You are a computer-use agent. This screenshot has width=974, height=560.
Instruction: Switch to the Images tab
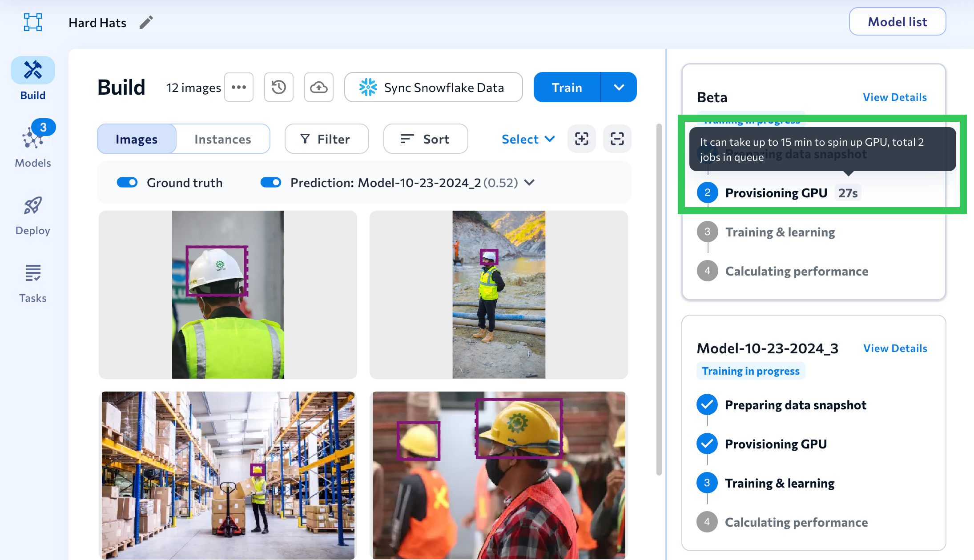coord(137,139)
